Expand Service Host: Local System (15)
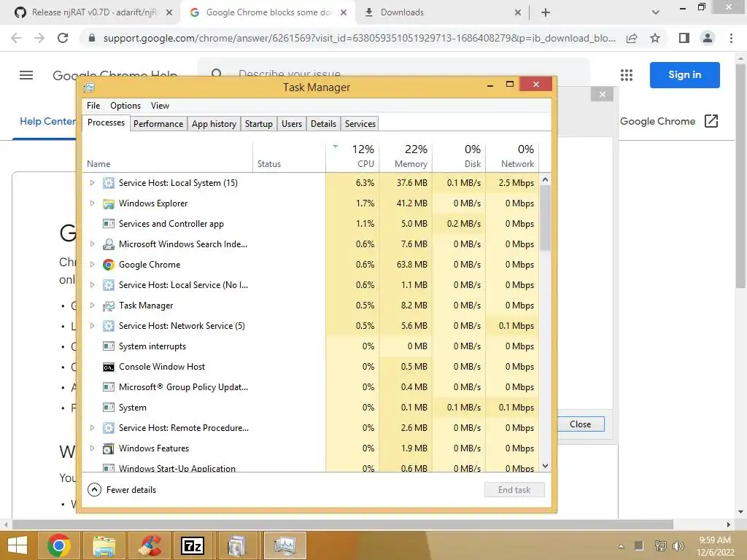This screenshot has height=560, width=747. pos(92,183)
